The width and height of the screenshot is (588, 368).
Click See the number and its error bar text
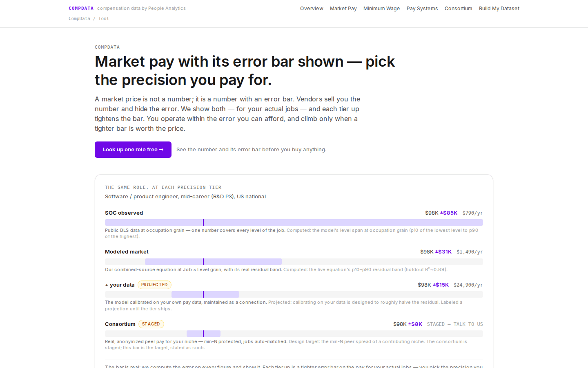click(252, 150)
